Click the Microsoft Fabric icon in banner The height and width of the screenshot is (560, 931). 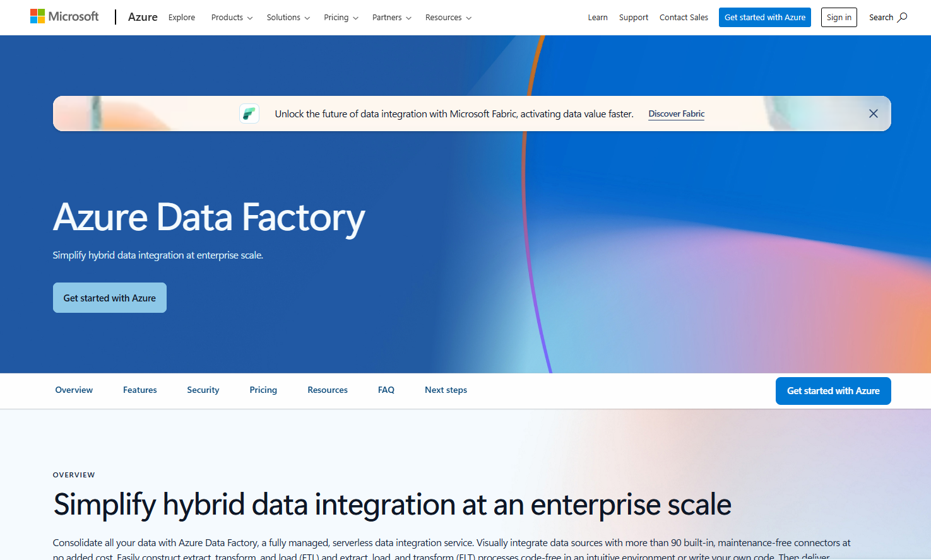249,114
